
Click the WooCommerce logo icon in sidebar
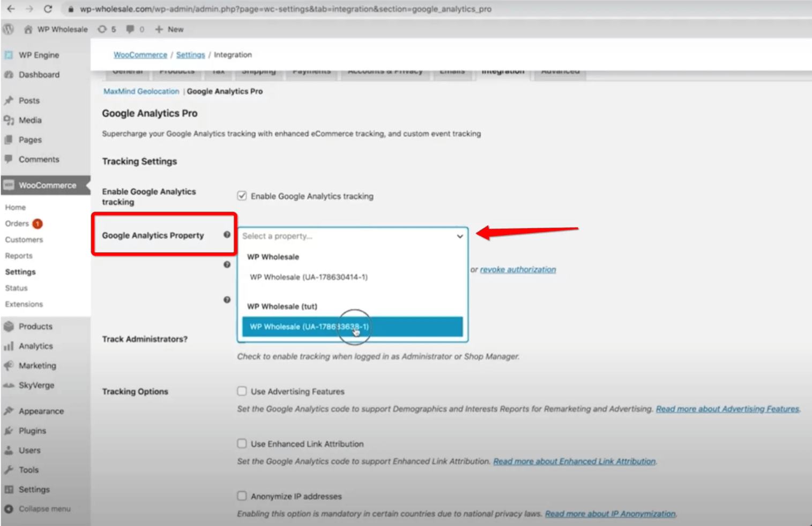click(x=9, y=185)
